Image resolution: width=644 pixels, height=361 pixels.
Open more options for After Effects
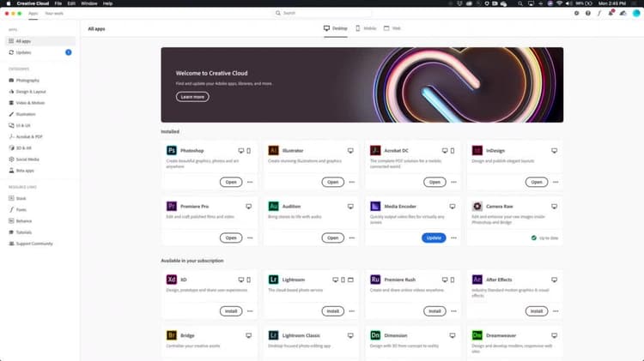pyautogui.click(x=556, y=311)
